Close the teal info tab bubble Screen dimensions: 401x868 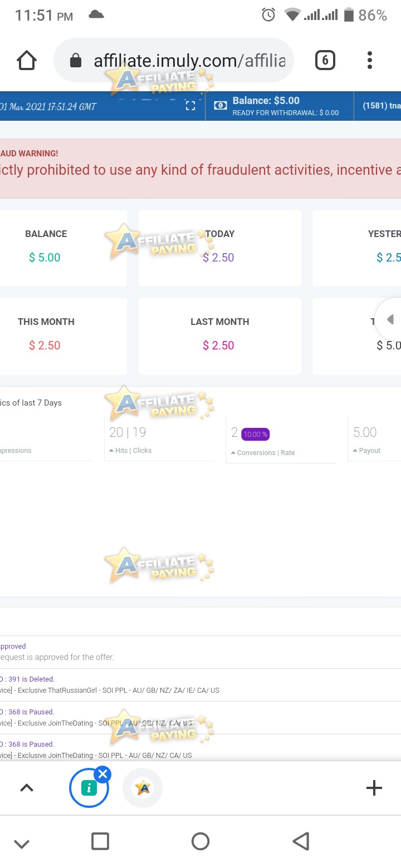(102, 774)
